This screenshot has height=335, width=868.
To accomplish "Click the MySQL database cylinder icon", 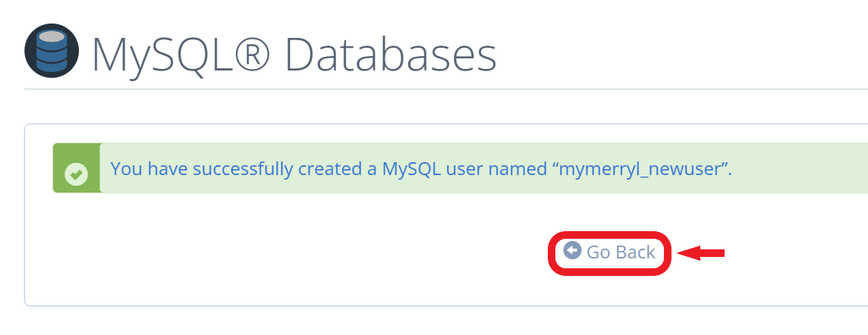I will (52, 51).
